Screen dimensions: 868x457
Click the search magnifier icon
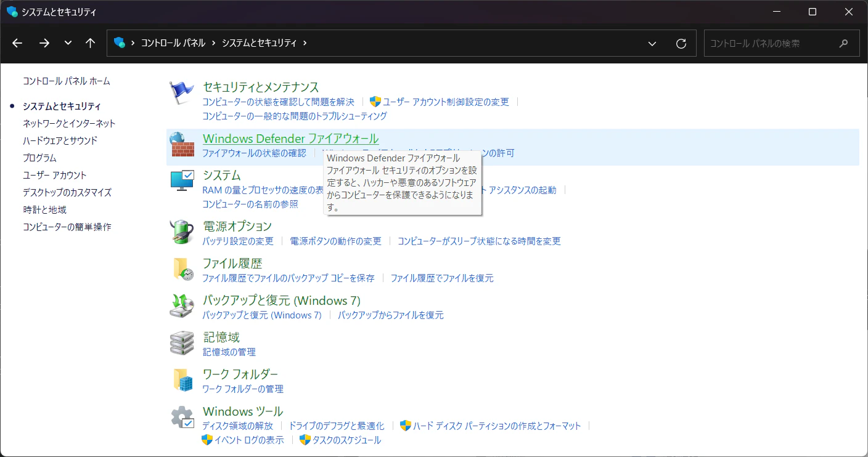tap(844, 43)
